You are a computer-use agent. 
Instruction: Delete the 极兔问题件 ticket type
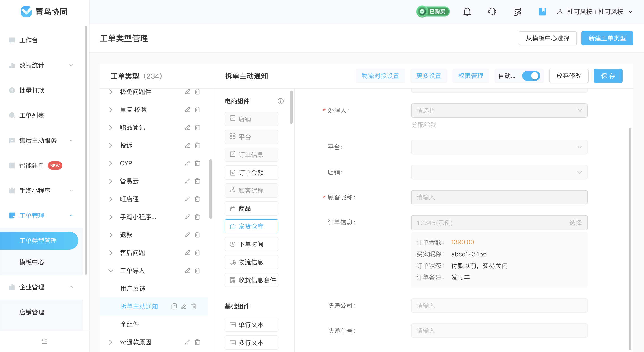pos(197,92)
